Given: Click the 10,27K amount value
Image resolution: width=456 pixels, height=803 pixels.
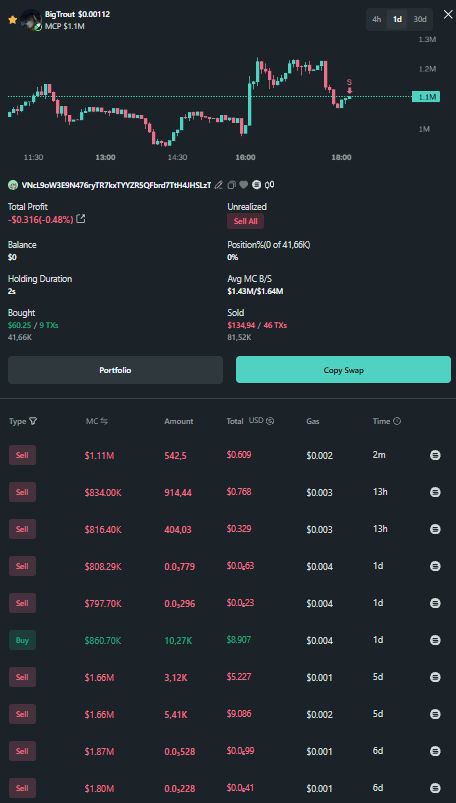Looking at the screenshot, I should [x=179, y=640].
